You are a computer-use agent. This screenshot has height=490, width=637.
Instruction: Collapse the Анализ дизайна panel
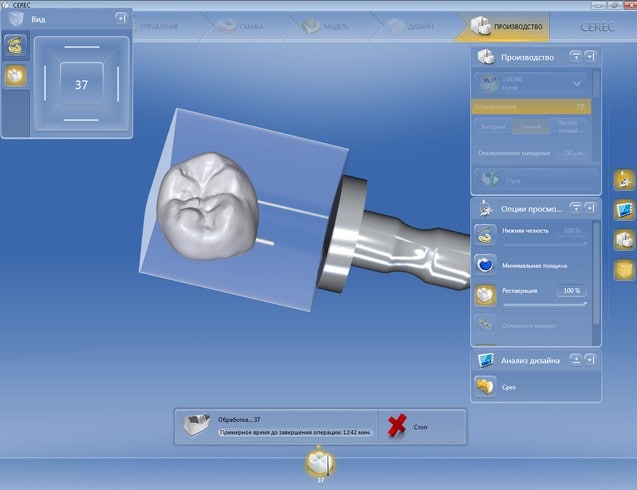point(575,359)
